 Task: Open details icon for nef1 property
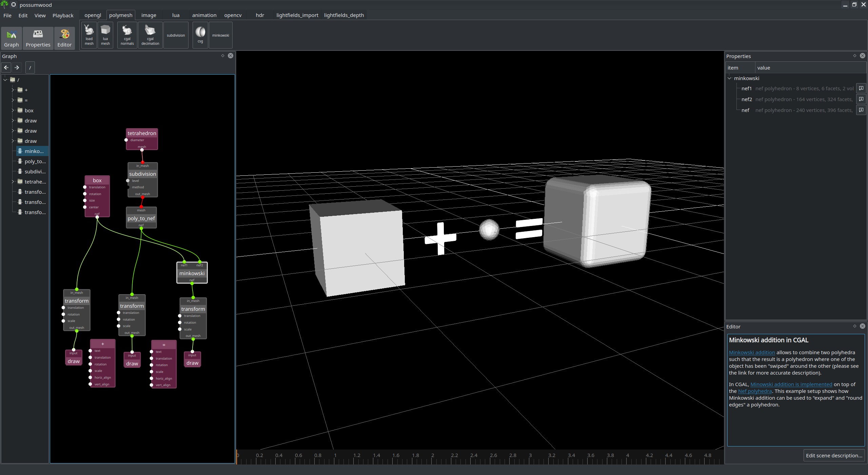(861, 88)
